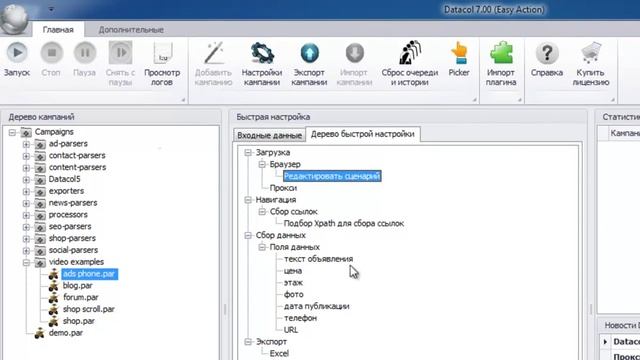Image resolution: width=640 pixels, height=360 pixels.
Task: Click Сброс очереди и истории icon
Action: tap(410, 52)
